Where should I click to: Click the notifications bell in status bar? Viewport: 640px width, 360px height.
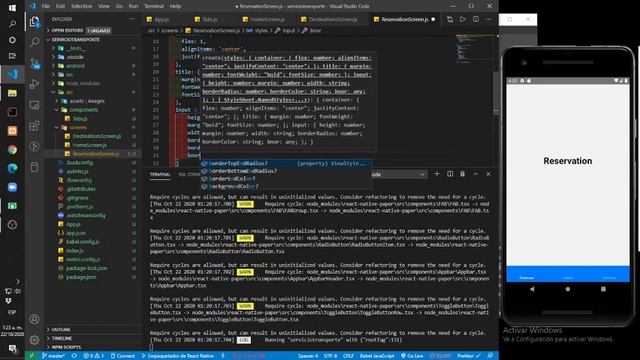point(490,356)
